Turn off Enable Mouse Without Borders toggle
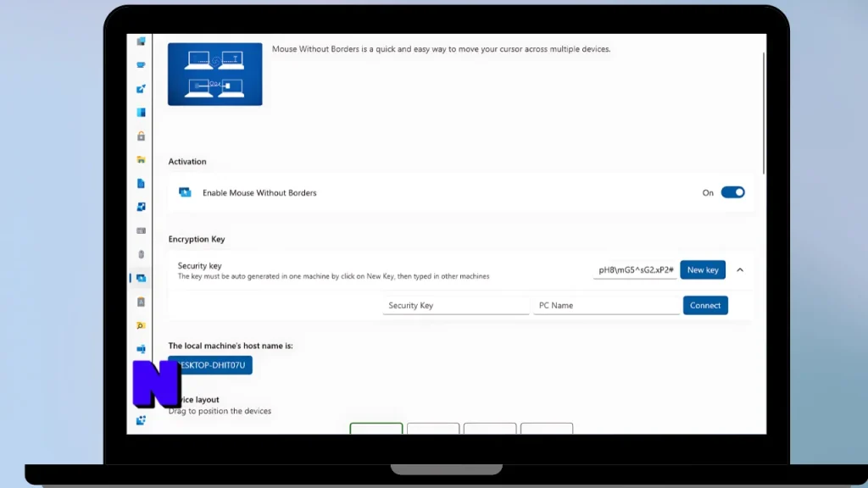The width and height of the screenshot is (868, 488). (732, 192)
